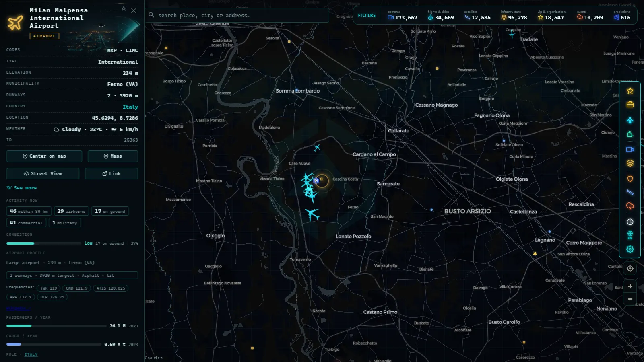Click the Link button
This screenshot has width=644, height=362.
(x=111, y=173)
